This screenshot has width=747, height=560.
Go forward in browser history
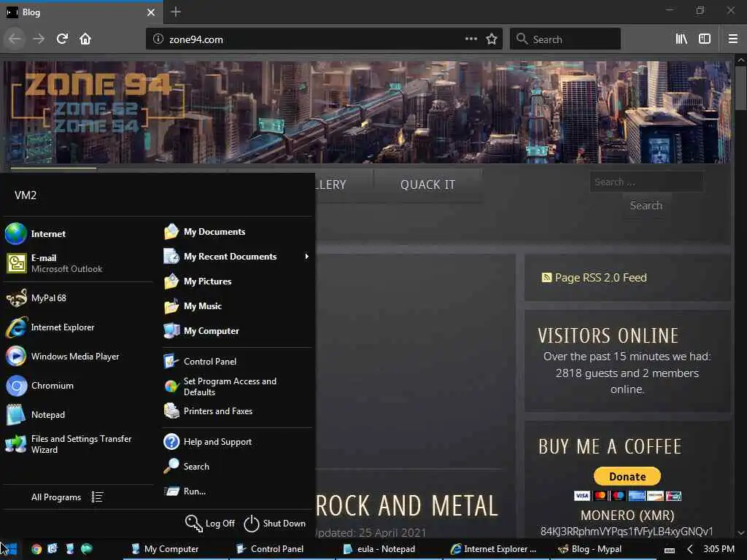39,39
